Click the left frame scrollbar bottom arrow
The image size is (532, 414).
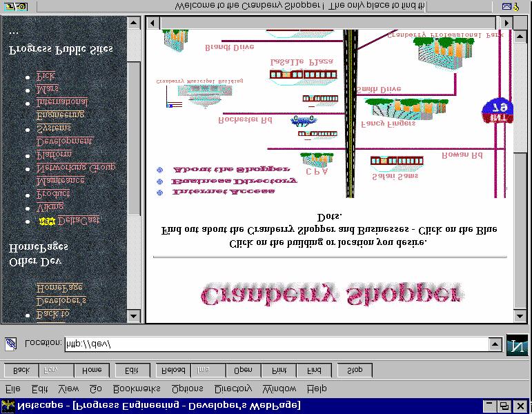pyautogui.click(x=134, y=316)
